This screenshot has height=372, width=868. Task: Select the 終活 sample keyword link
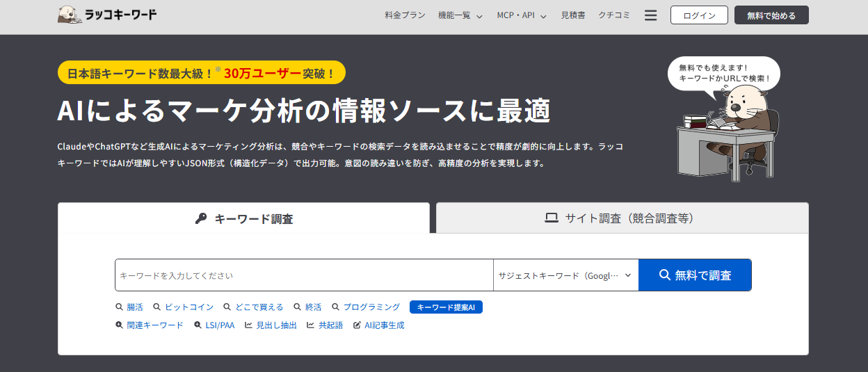tap(313, 307)
